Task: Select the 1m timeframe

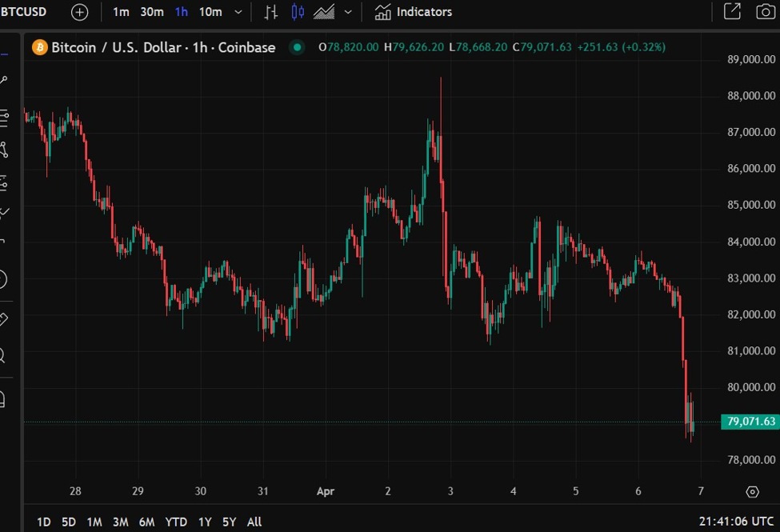Action: coord(121,12)
